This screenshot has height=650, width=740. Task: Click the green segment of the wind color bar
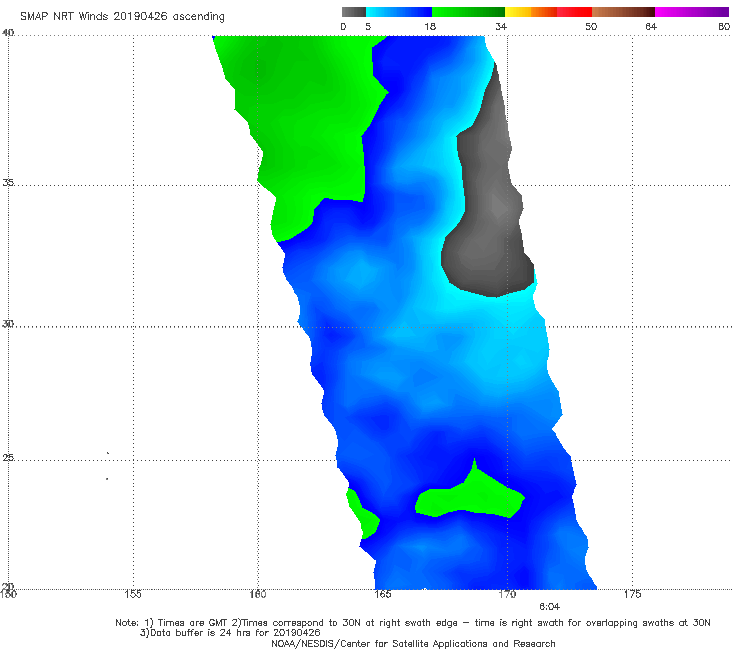(x=469, y=12)
